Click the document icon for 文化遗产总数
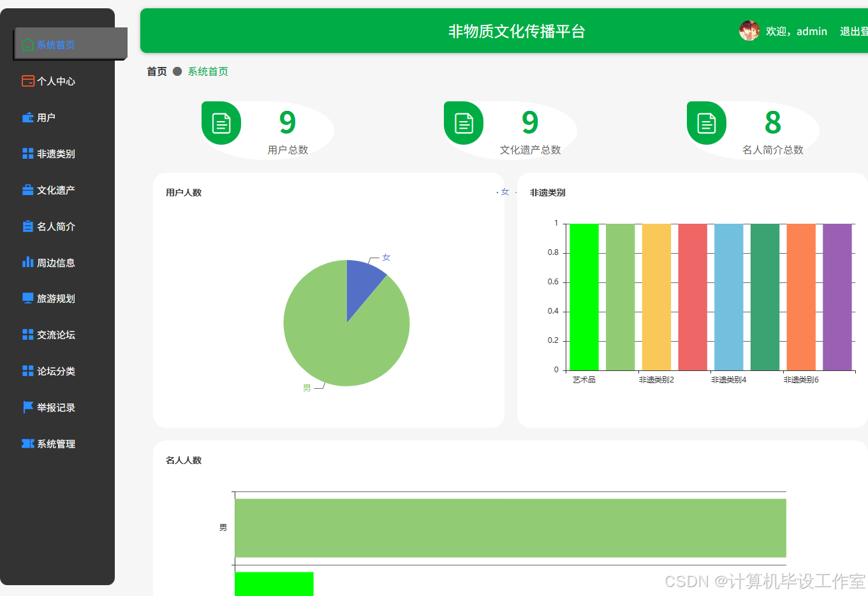The width and height of the screenshot is (868, 596). point(464,123)
